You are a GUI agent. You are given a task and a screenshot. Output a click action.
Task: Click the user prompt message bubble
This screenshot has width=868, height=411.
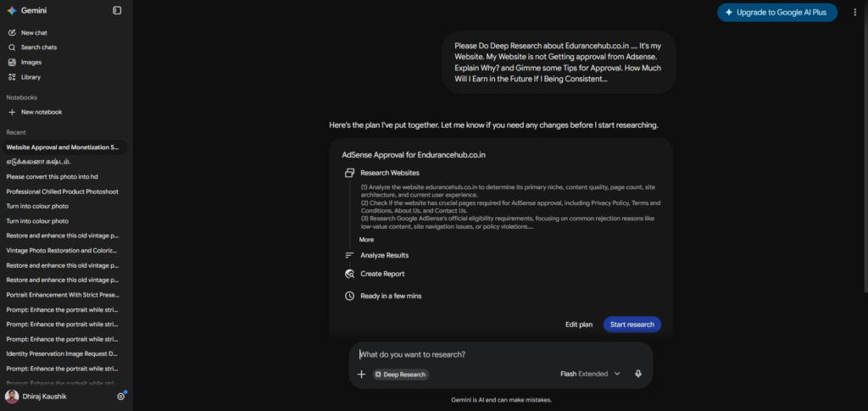coord(559,62)
